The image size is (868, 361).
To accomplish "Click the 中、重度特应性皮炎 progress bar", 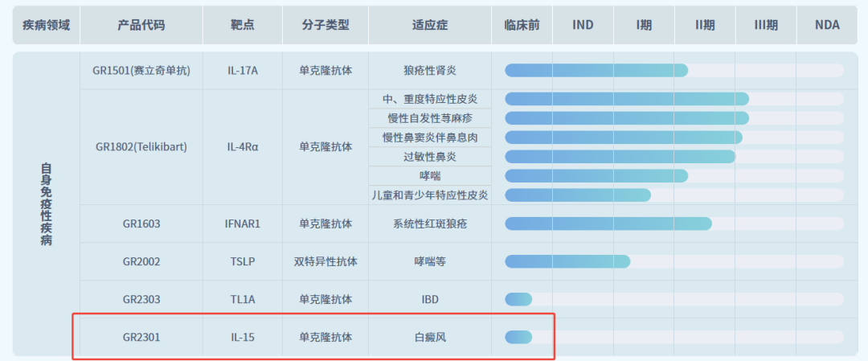I will pos(674,99).
